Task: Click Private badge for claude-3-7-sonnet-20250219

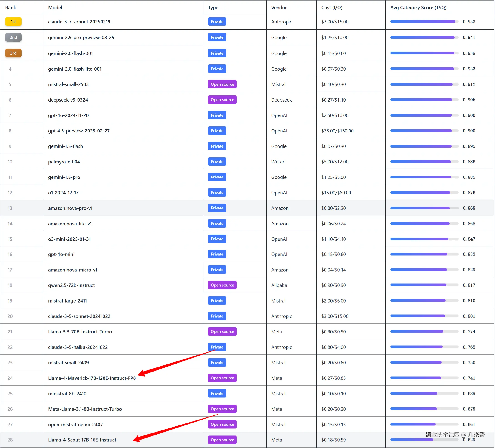Action: (217, 22)
